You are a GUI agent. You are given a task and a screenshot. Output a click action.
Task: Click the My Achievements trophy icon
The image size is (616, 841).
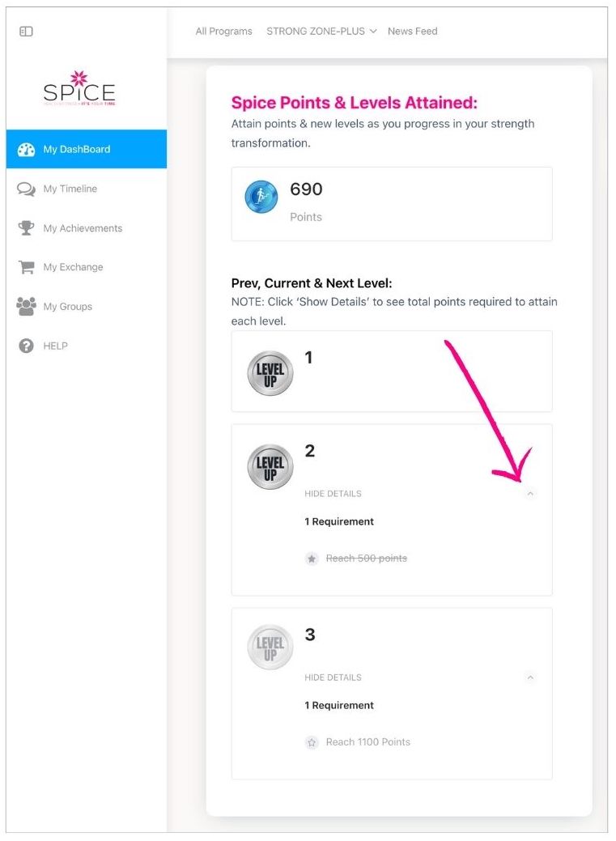point(26,228)
